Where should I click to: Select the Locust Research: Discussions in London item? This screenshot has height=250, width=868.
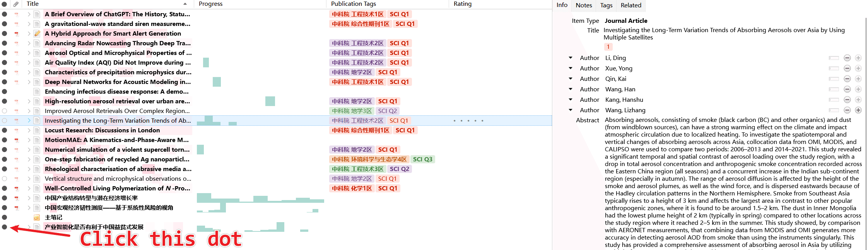(102, 130)
